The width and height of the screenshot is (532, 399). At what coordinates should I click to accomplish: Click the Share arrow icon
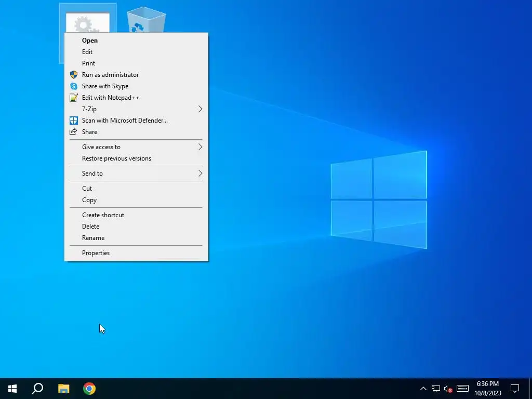pos(73,131)
